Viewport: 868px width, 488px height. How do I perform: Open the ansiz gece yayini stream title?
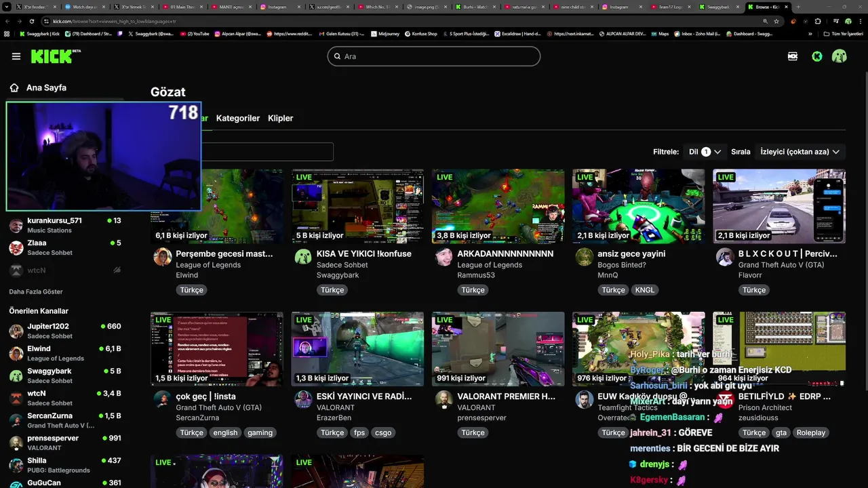click(x=631, y=253)
